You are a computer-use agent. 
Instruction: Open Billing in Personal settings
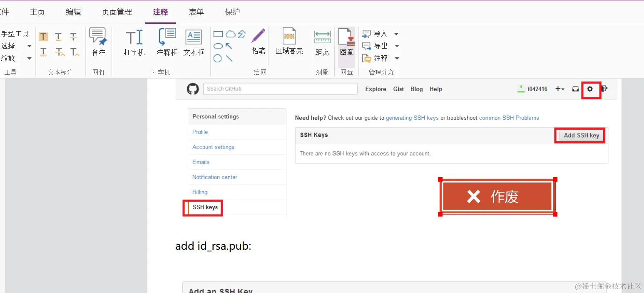pos(200,192)
